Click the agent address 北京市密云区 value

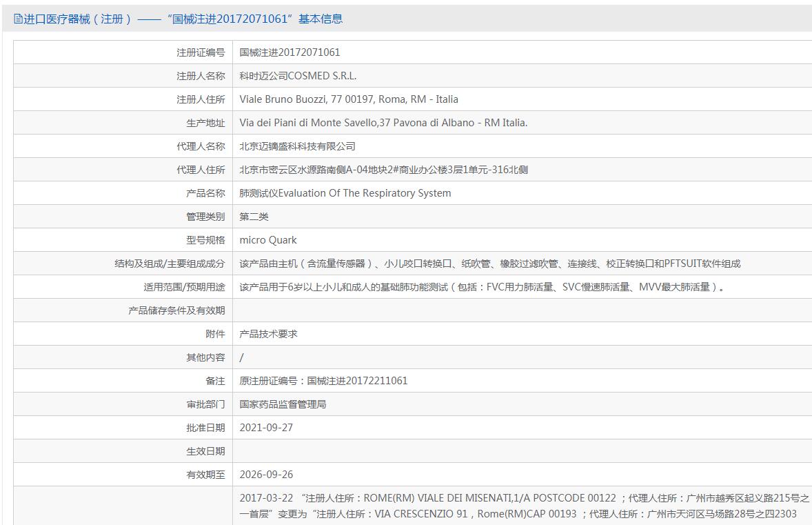tap(383, 170)
